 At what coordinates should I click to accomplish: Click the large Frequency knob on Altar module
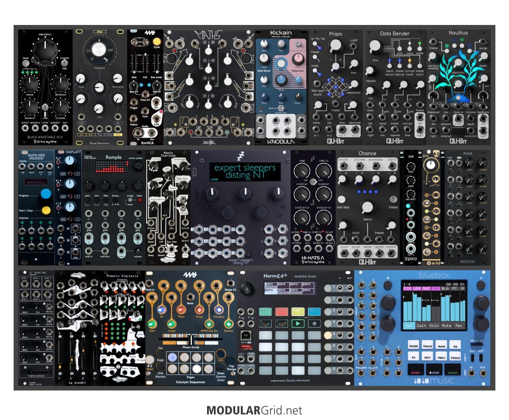pos(99,49)
